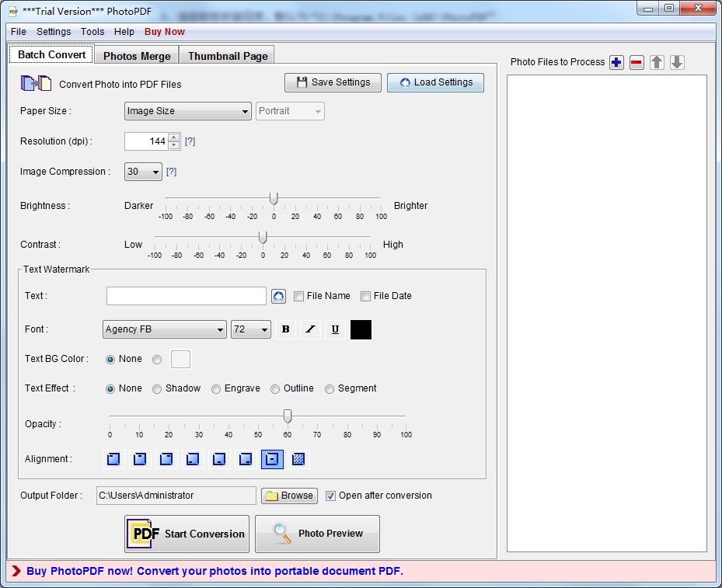Toggle underline watermark font
Image resolution: width=722 pixels, height=588 pixels.
pos(335,329)
